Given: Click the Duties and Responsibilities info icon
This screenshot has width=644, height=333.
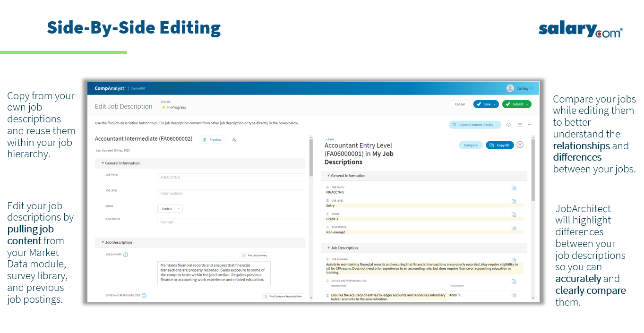Looking at the screenshot, I should pos(144,296).
